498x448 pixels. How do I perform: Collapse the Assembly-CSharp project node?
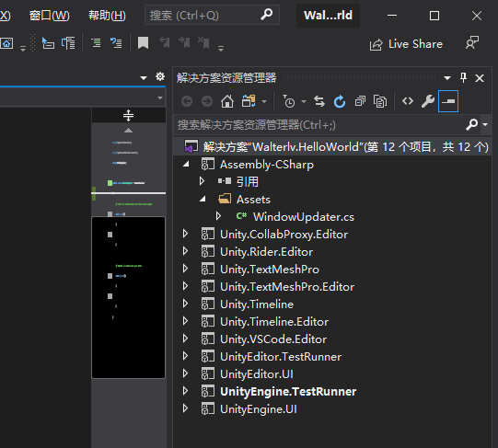(x=186, y=164)
